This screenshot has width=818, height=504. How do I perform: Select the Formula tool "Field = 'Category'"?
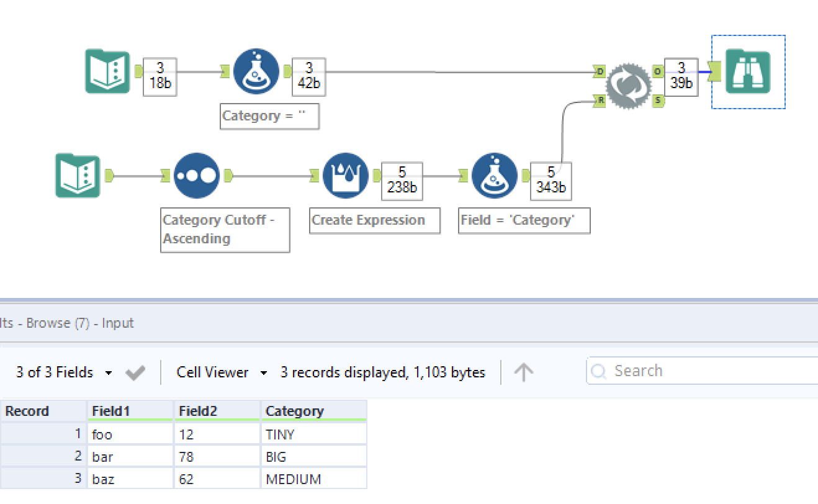tap(495, 176)
